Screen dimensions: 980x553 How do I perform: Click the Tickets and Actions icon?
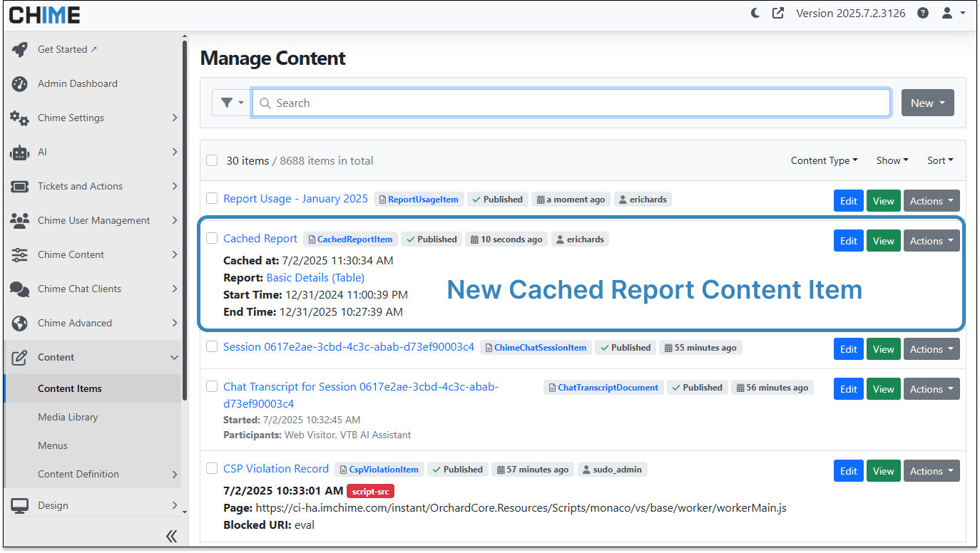[20, 186]
